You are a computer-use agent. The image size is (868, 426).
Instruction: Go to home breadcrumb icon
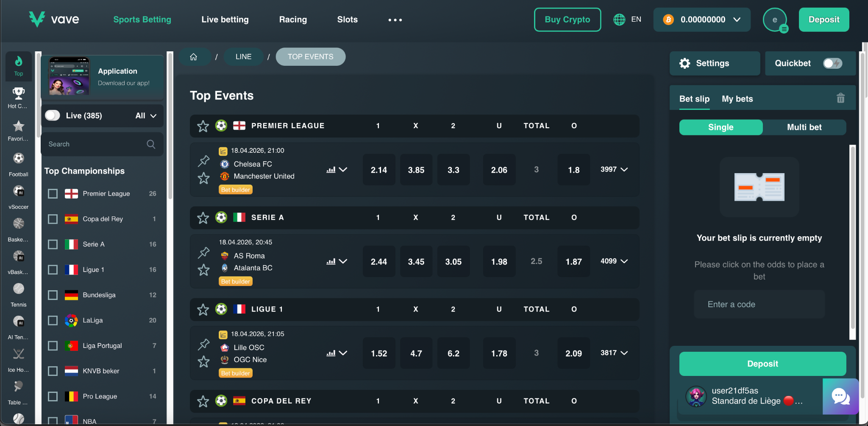click(x=194, y=57)
